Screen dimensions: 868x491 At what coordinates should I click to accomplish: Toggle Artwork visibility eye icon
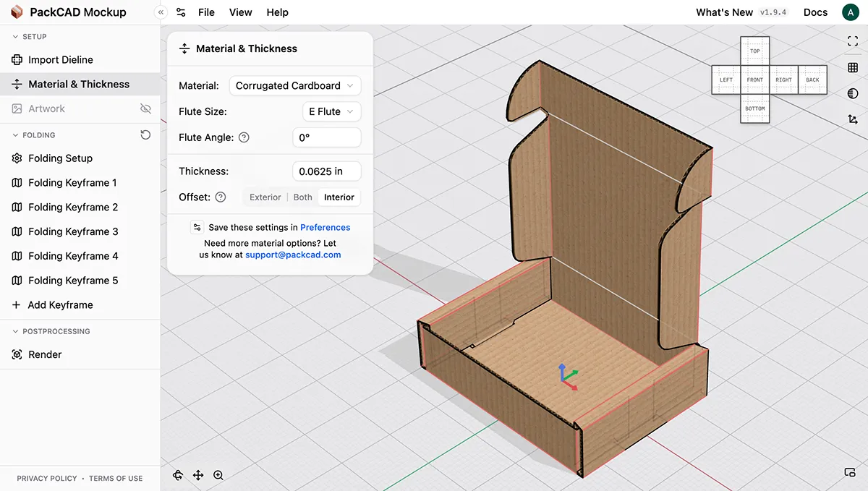coord(145,108)
